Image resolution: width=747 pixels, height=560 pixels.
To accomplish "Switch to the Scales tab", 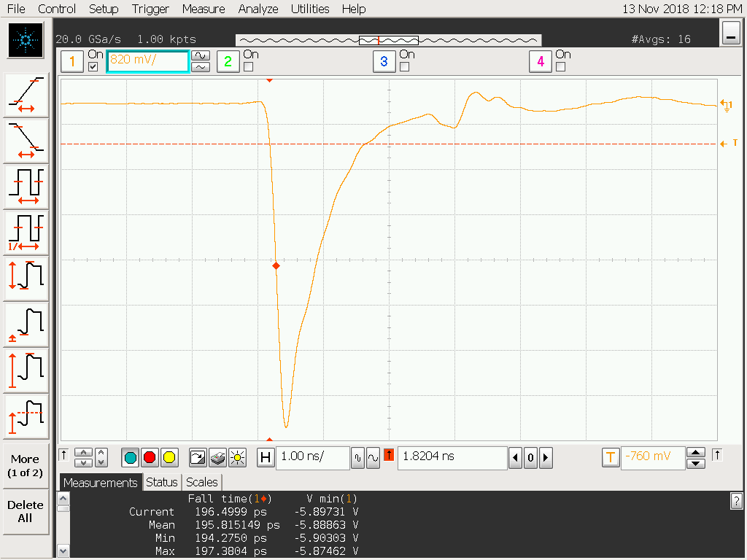I will pos(201,482).
